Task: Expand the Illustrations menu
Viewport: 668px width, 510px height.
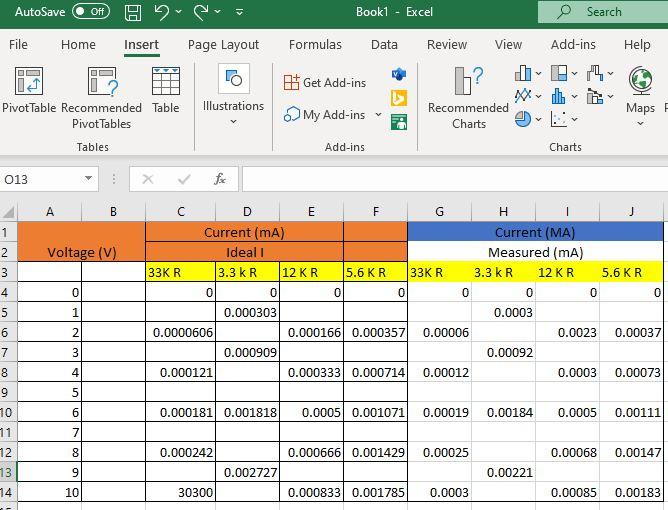Action: point(233,95)
